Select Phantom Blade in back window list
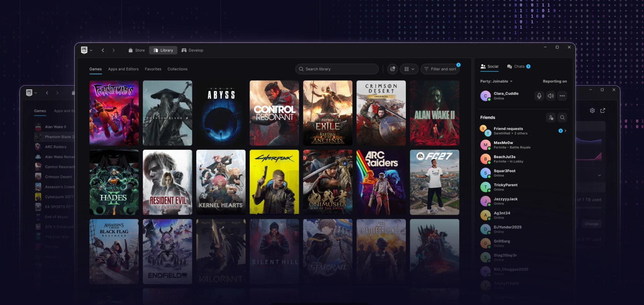Viewport: 644px width, 305px height. point(55,137)
